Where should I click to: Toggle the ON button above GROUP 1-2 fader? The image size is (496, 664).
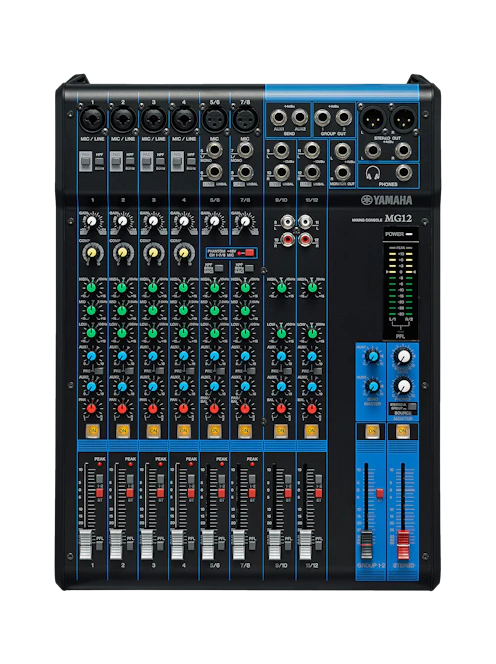click(x=372, y=431)
